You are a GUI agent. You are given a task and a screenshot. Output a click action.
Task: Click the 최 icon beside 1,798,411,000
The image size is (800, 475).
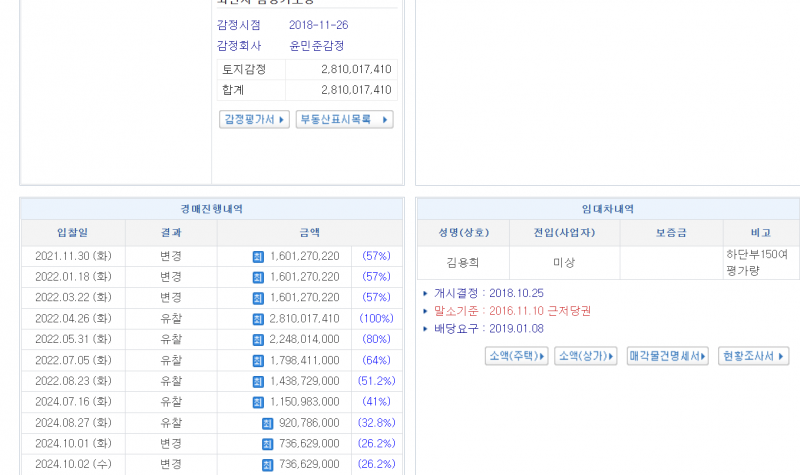(258, 360)
